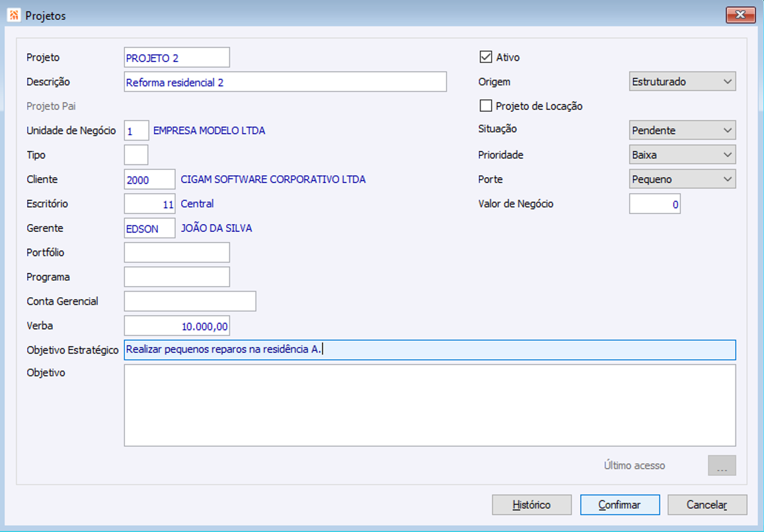
Task: Click the Cliente code field showing 2000
Action: click(149, 179)
